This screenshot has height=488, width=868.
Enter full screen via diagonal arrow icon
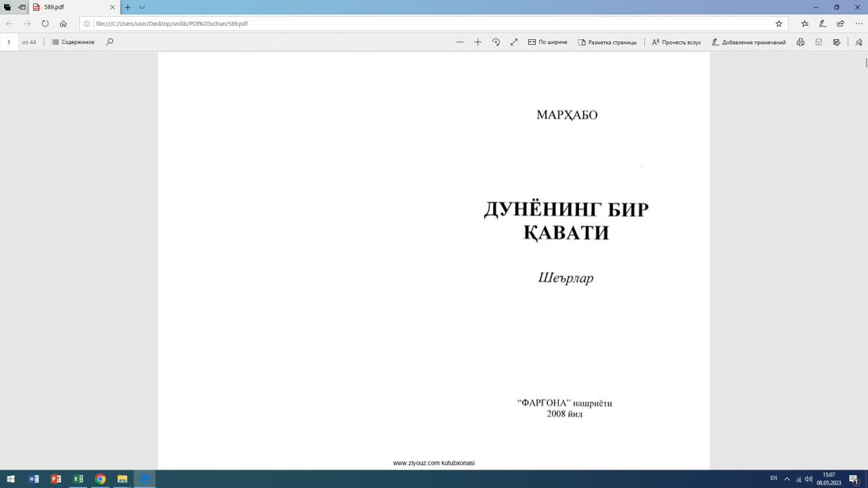coord(514,42)
